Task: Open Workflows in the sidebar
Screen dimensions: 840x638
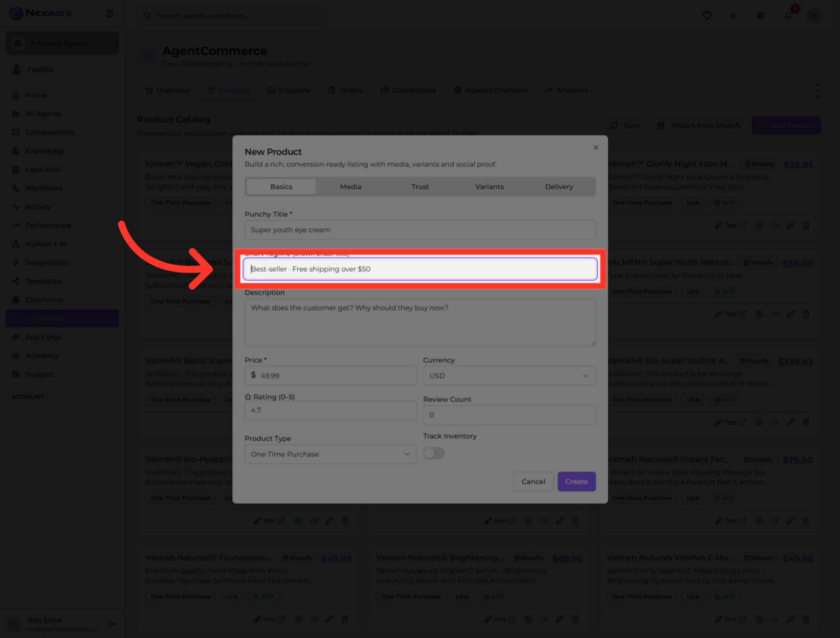Action: (62, 188)
